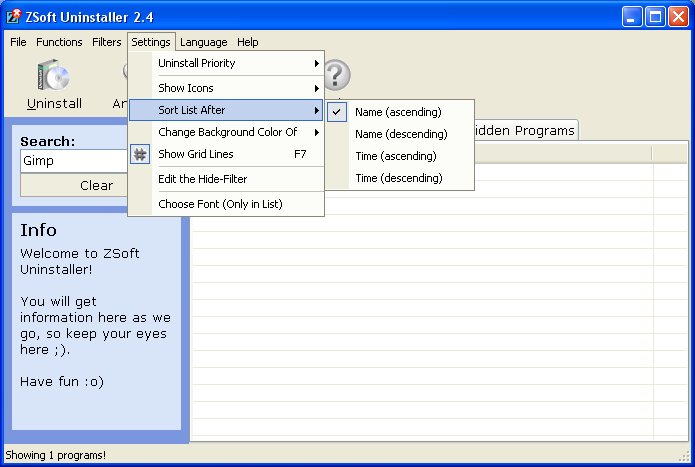The image size is (695, 467).
Task: Click the Showing 1 programs! status text
Action: 55,455
